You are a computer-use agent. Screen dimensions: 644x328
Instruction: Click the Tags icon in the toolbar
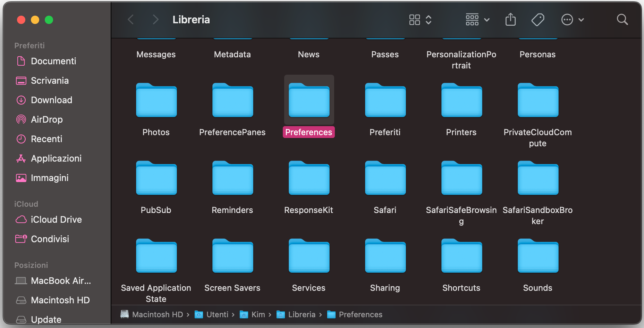pyautogui.click(x=538, y=19)
